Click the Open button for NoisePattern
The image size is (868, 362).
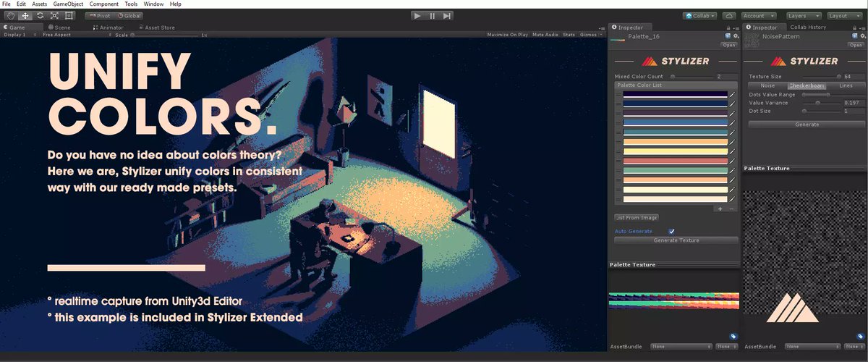[x=856, y=45]
